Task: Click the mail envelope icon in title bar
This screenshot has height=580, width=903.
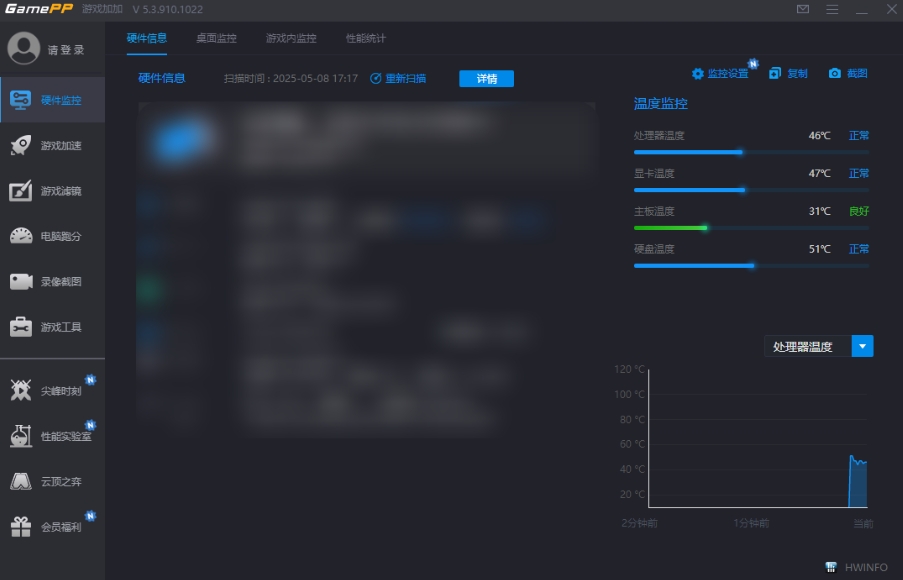Action: point(803,9)
